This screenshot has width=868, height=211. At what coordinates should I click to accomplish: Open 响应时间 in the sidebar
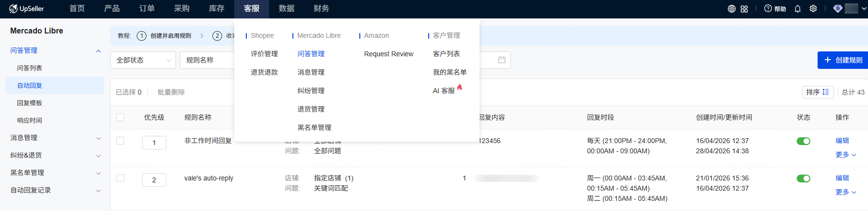click(30, 120)
